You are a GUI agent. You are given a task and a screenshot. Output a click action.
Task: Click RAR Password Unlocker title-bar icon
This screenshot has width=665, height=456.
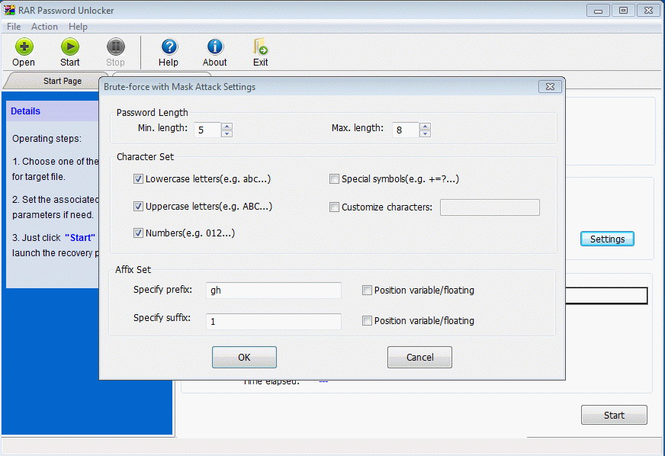click(x=9, y=10)
